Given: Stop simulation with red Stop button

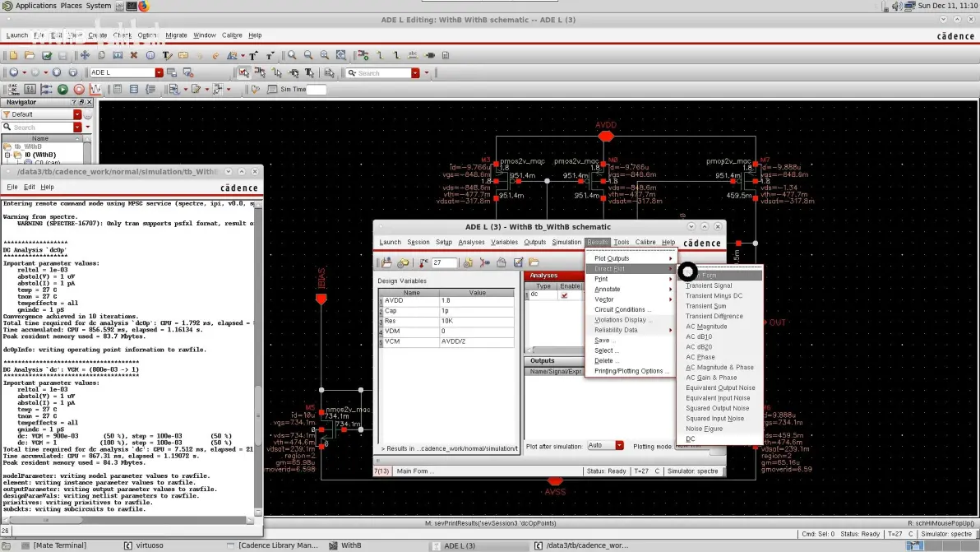Looking at the screenshot, I should point(79,90).
